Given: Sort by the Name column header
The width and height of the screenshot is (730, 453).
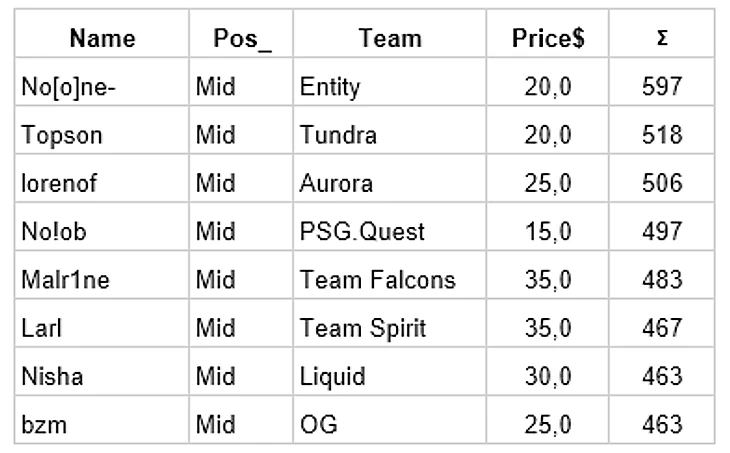Looking at the screenshot, I should pos(101,38).
